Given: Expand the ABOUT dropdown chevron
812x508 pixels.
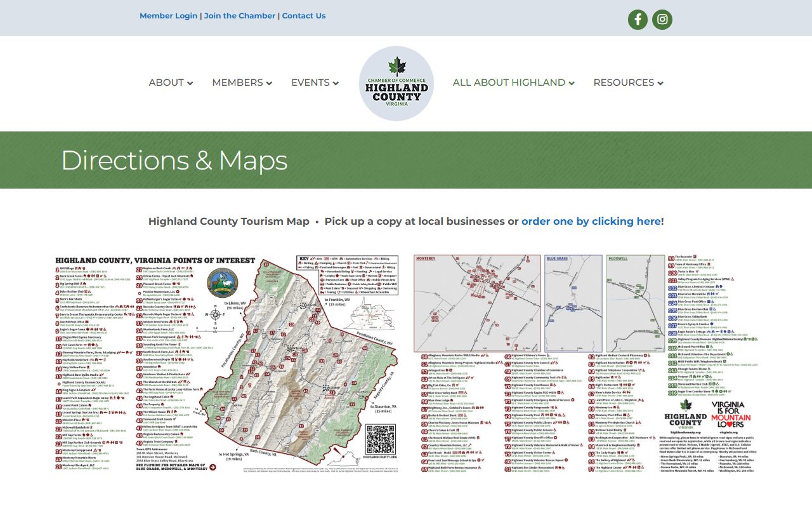Looking at the screenshot, I should point(190,83).
